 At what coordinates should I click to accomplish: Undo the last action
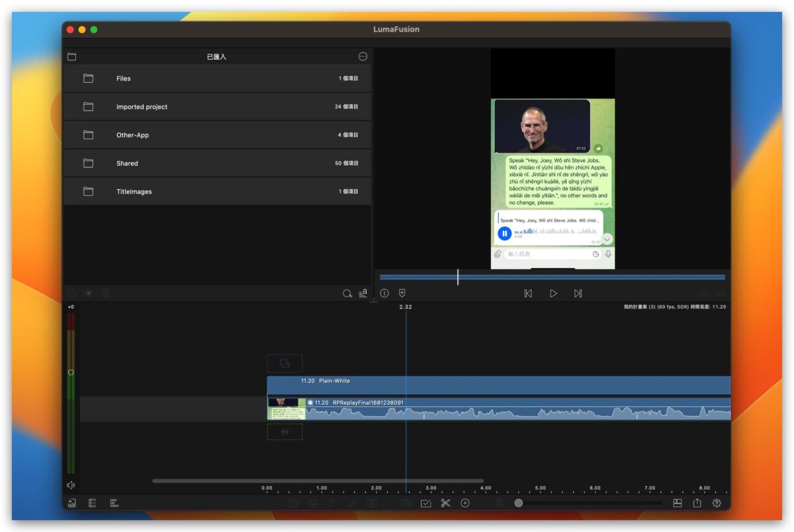click(703, 293)
